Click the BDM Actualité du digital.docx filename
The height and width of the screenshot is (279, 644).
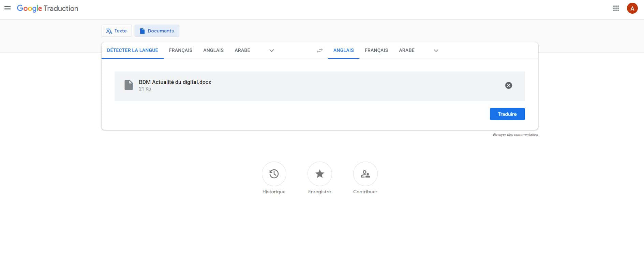tap(175, 82)
